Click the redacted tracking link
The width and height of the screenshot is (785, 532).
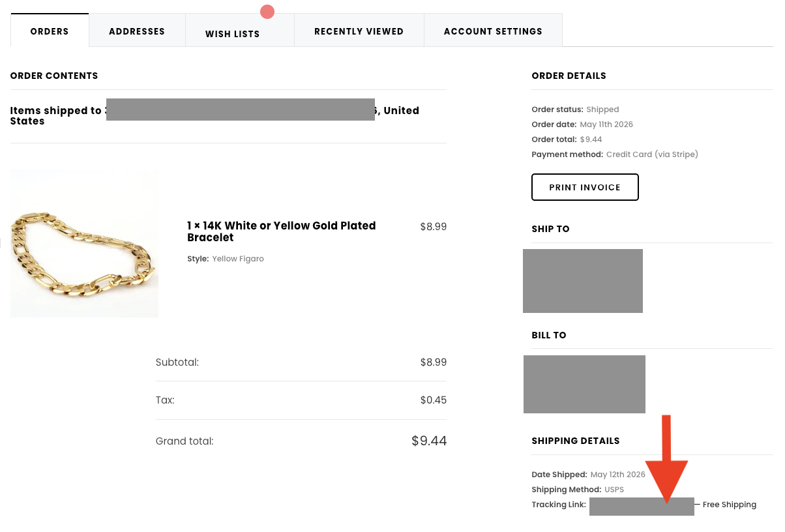642,507
